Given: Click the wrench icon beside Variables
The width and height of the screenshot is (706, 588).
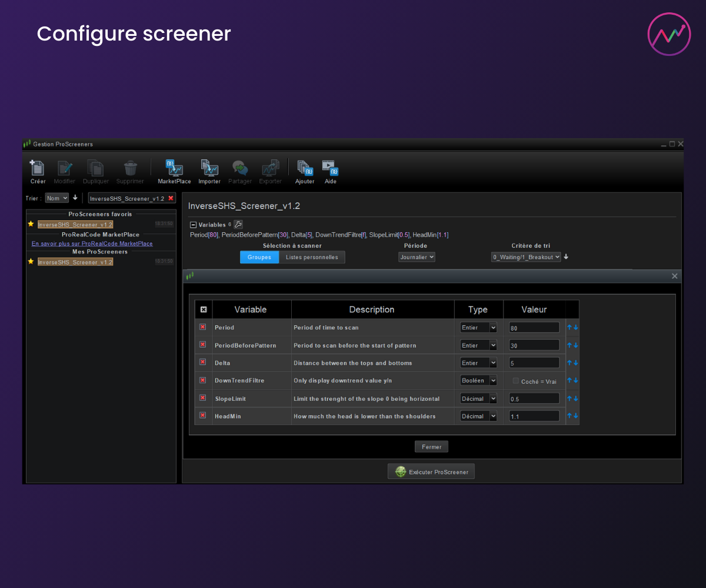Looking at the screenshot, I should [x=238, y=224].
